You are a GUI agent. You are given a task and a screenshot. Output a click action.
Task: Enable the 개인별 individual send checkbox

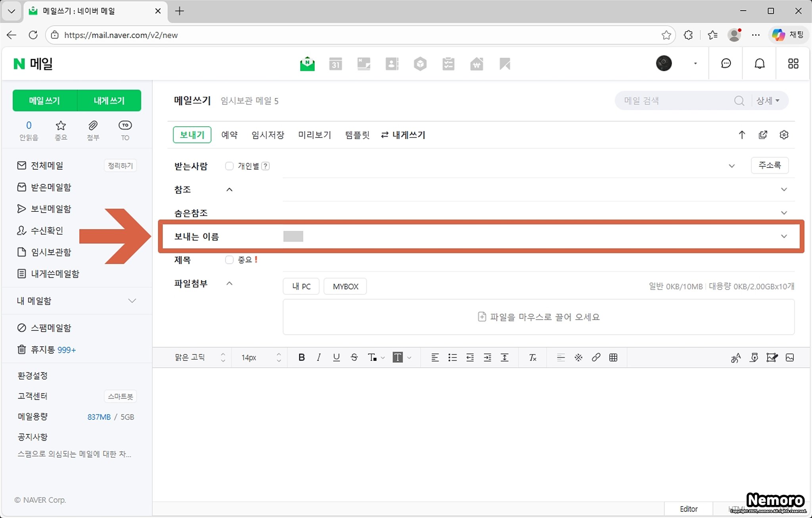click(229, 166)
